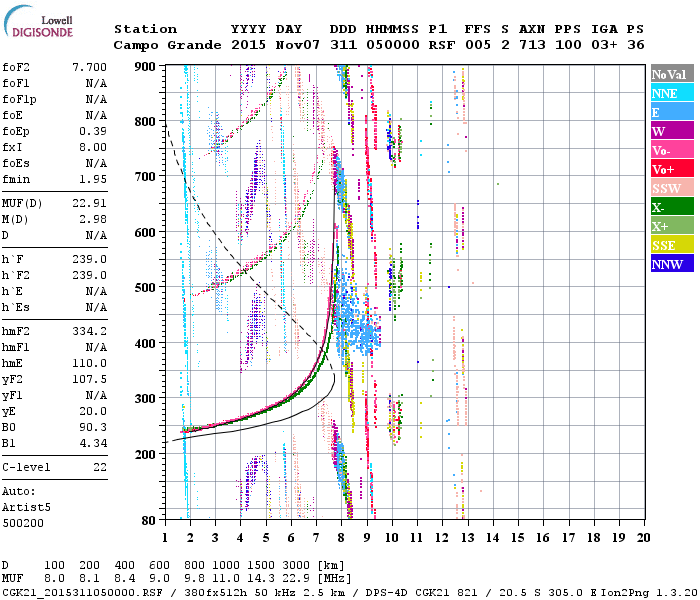
Task: Click the year 2015 in header
Action: tap(248, 45)
